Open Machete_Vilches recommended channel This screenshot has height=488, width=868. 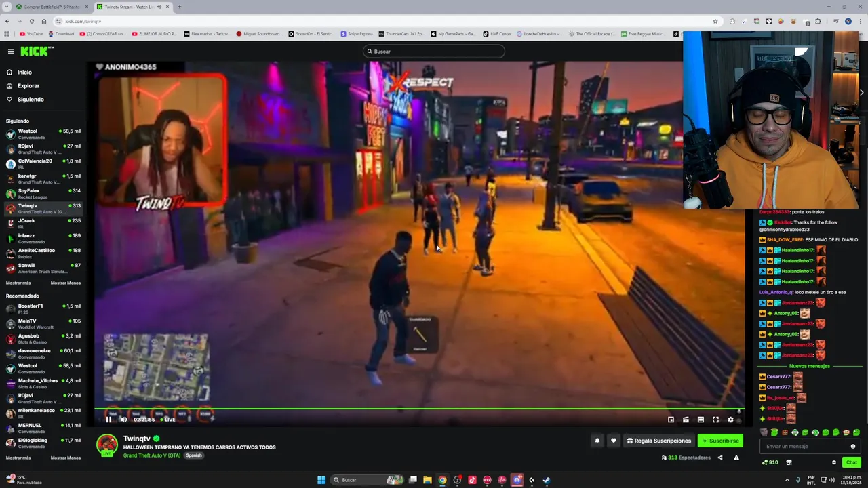(x=43, y=384)
